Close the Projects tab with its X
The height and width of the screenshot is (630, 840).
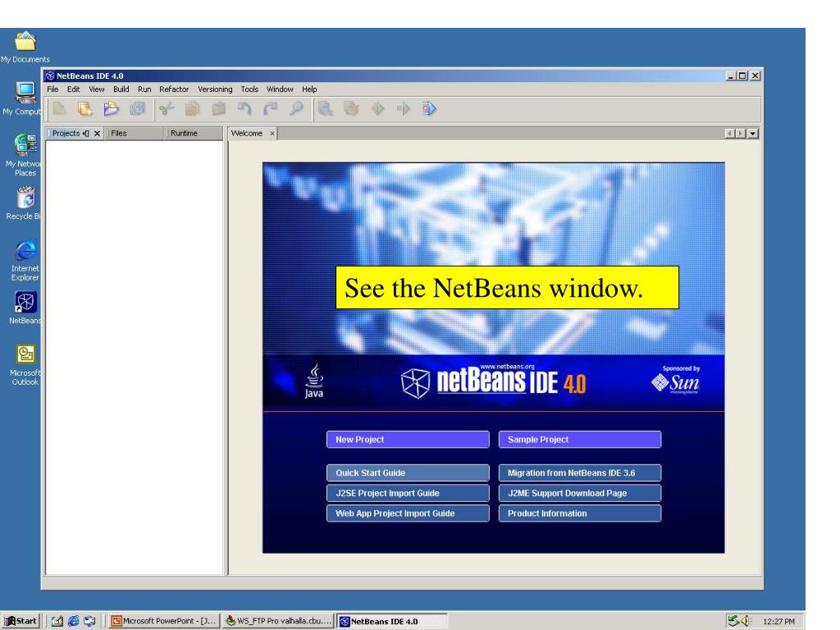coord(97,134)
